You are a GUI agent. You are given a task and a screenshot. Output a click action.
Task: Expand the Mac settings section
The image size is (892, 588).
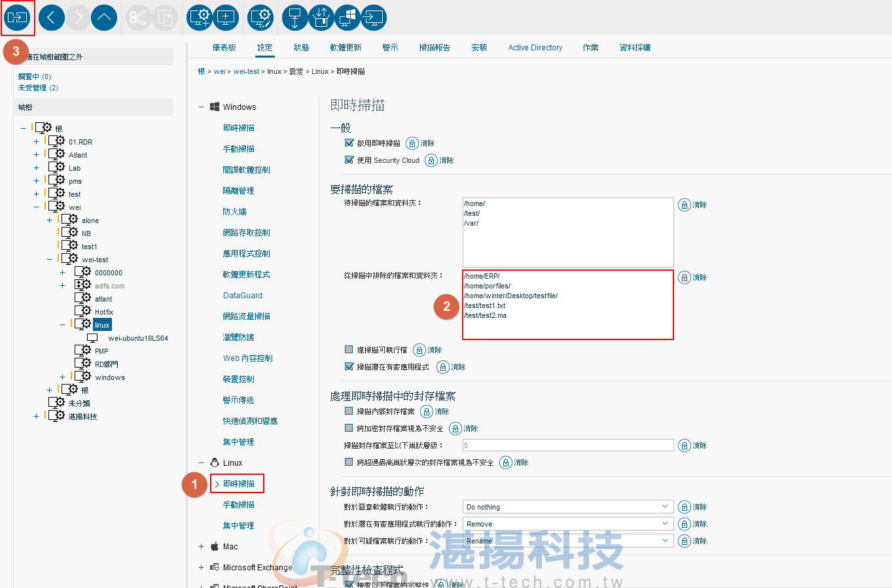point(202,547)
